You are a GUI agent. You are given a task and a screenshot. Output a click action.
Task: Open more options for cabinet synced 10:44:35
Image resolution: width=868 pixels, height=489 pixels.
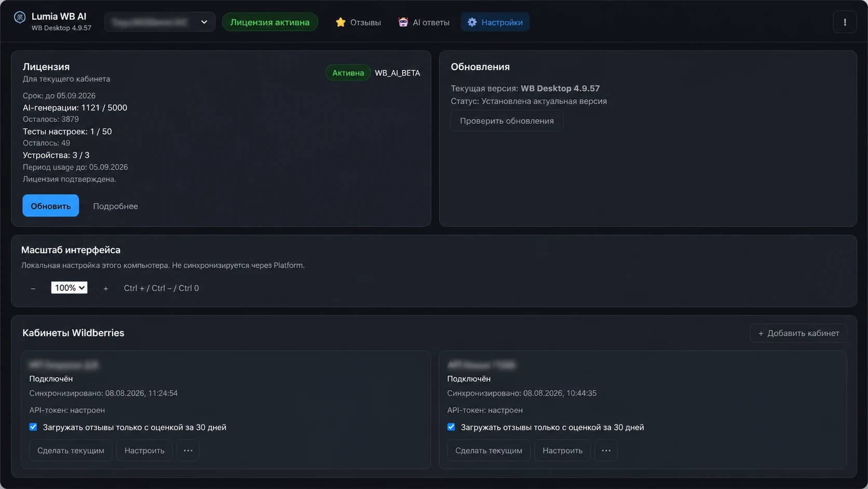point(606,451)
